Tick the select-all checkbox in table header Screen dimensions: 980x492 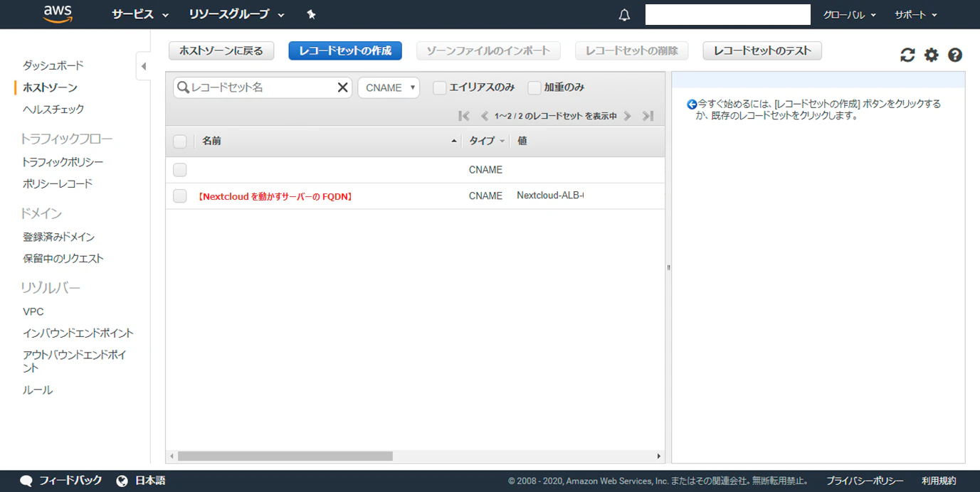click(x=180, y=141)
